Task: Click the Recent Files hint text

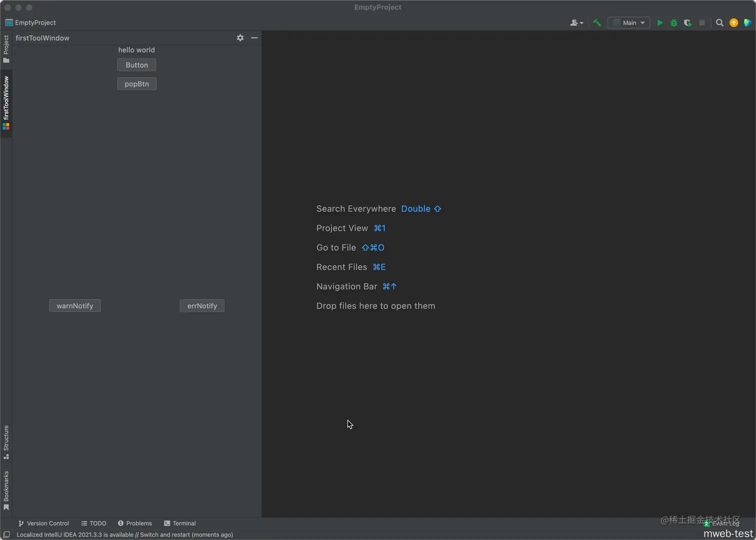Action: tap(341, 267)
